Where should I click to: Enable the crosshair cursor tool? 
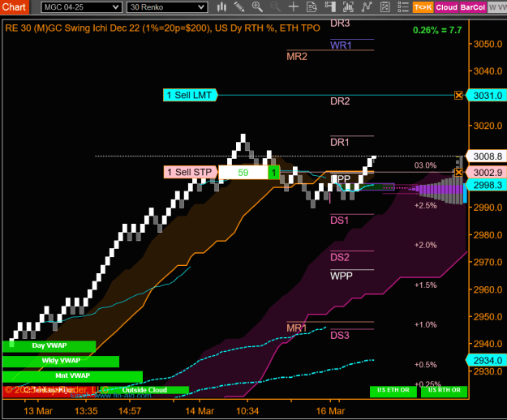[x=294, y=7]
